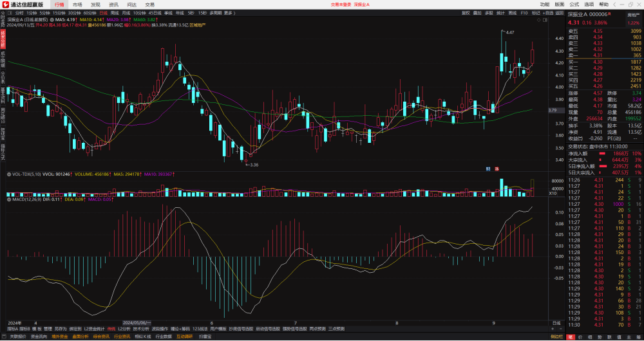Click the 画线 drawing button
This screenshot has width=644, height=341.
pos(512,13)
